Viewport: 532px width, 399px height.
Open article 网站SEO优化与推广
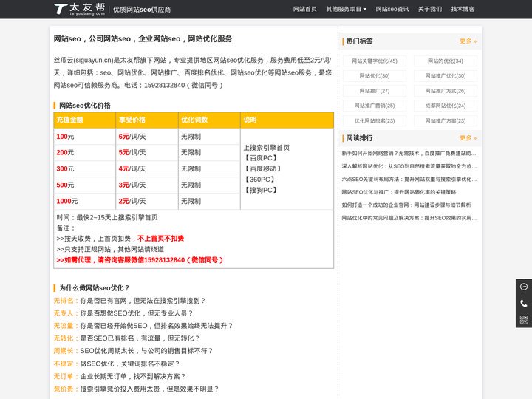point(399,192)
